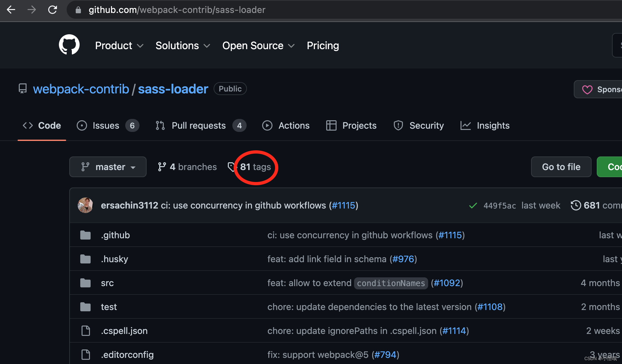Click the repository icon beside webpack-contrib
This screenshot has width=622, height=364.
pos(23,89)
